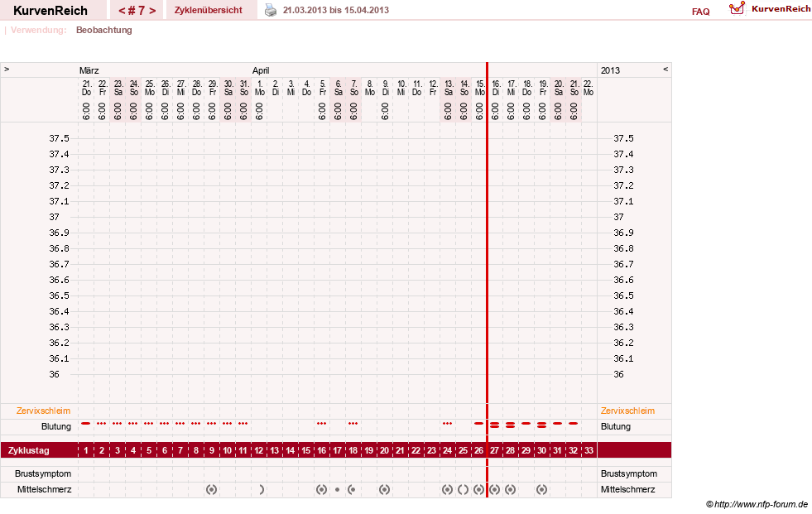Select cycle day 14 in Zyklustag row
Image resolution: width=812 pixels, height=514 pixels.
[290, 450]
